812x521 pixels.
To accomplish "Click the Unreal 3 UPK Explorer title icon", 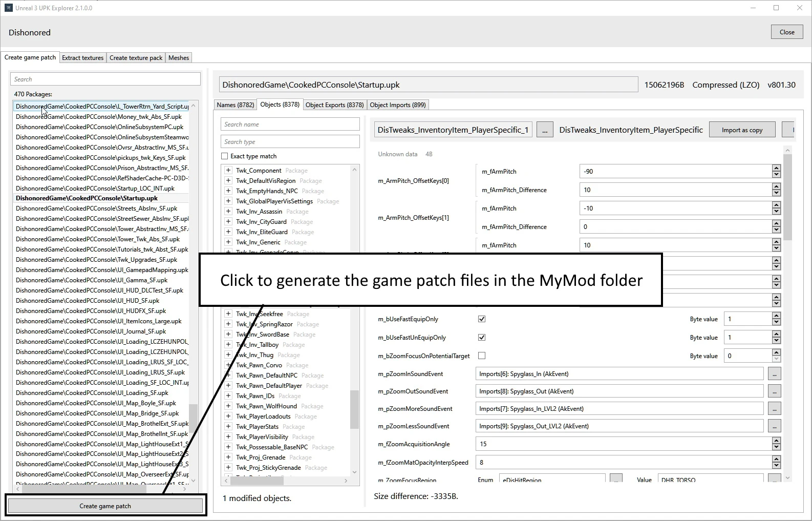I will (x=8, y=8).
